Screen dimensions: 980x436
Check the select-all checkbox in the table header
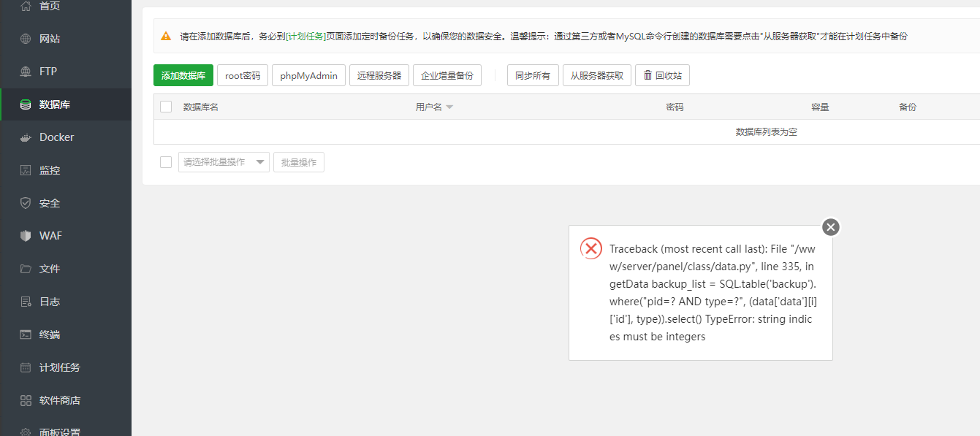(x=165, y=106)
